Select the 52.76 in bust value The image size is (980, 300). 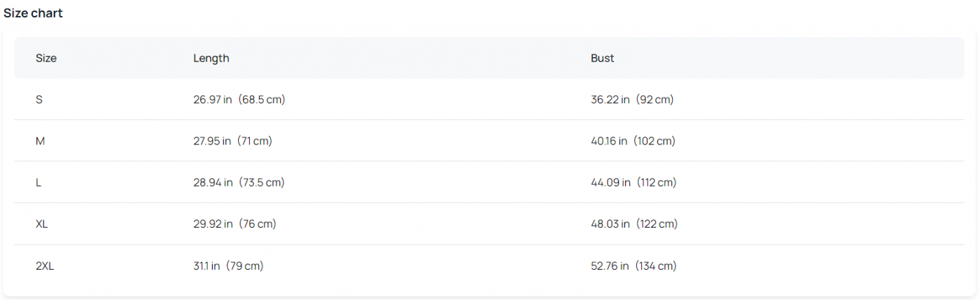610,266
